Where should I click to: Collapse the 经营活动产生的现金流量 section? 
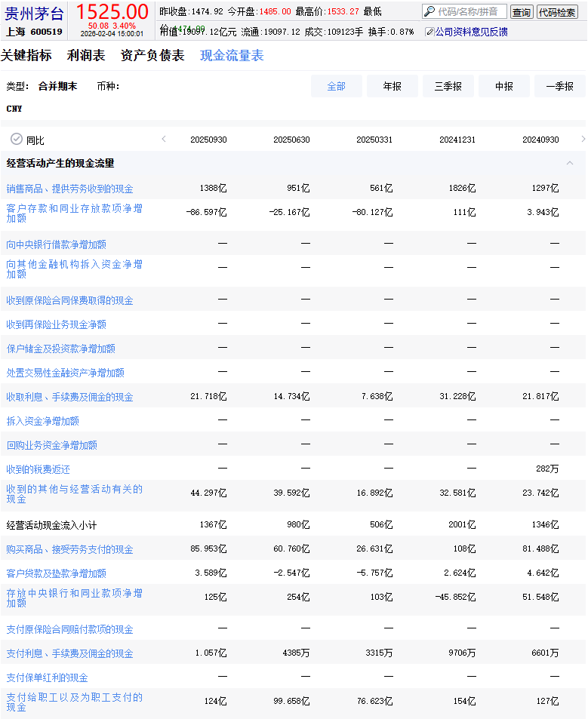point(570,163)
